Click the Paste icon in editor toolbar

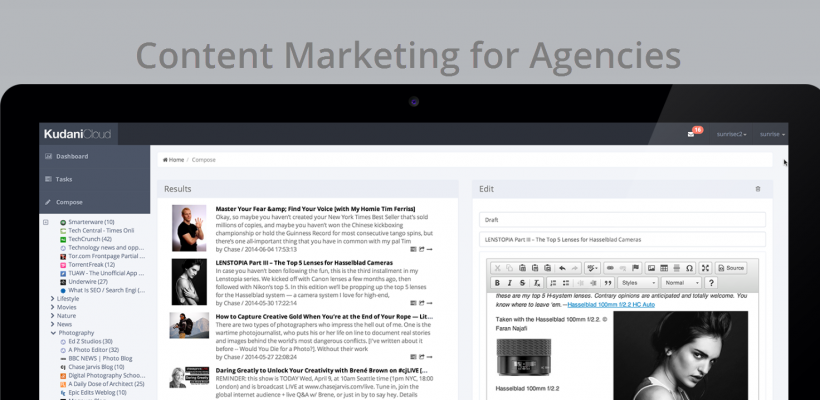tap(522, 268)
